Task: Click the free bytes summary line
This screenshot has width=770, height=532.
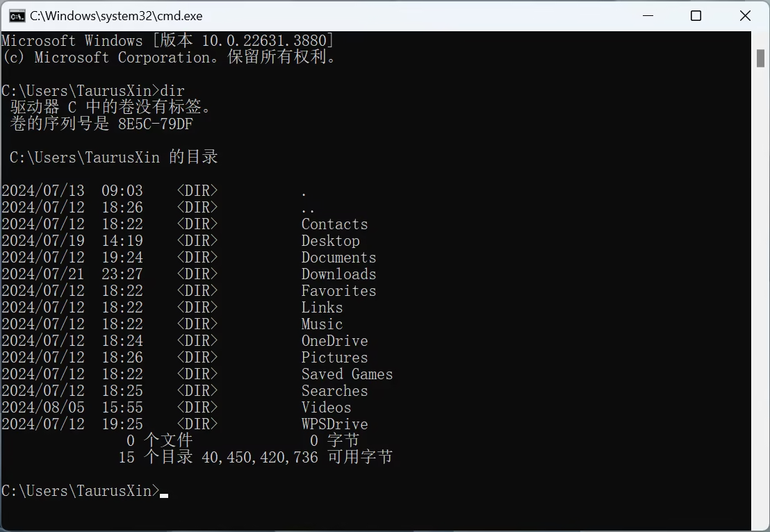Action: [255, 457]
